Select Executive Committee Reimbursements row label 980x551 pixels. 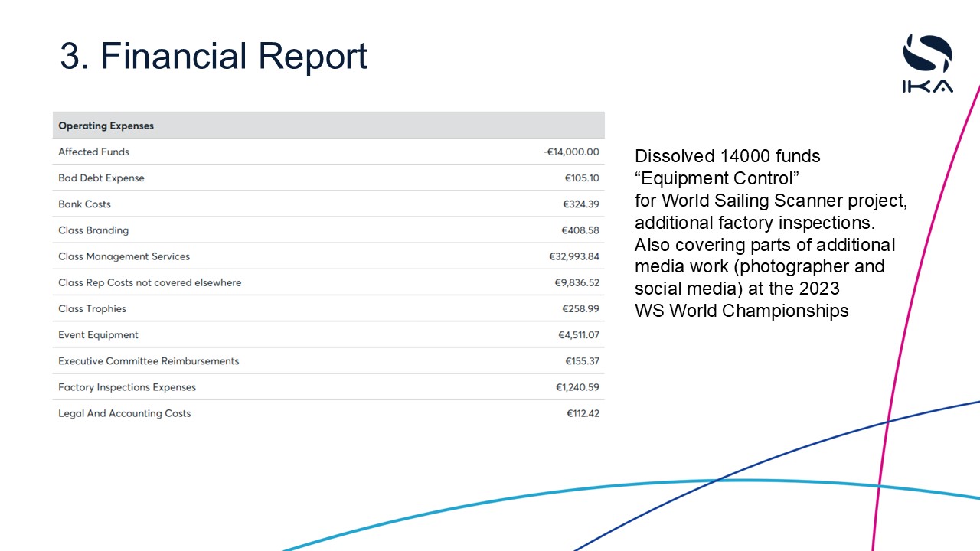click(149, 360)
